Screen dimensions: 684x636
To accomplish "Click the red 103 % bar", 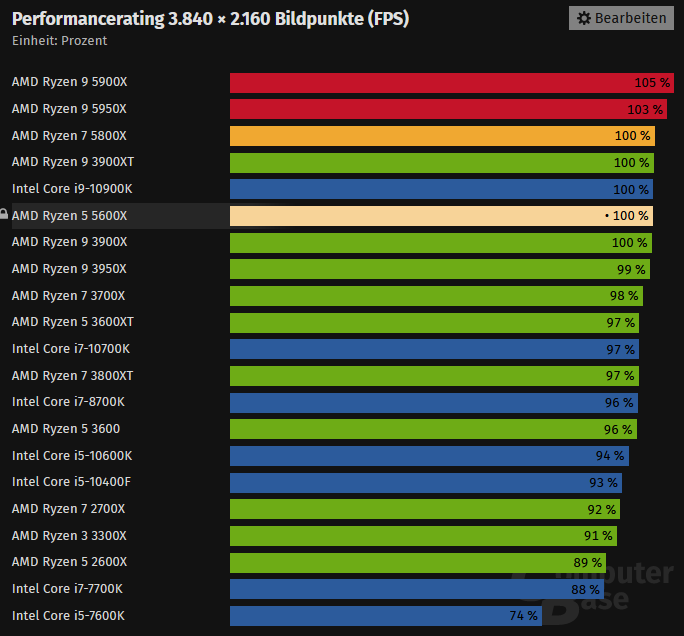I will click(448, 109).
